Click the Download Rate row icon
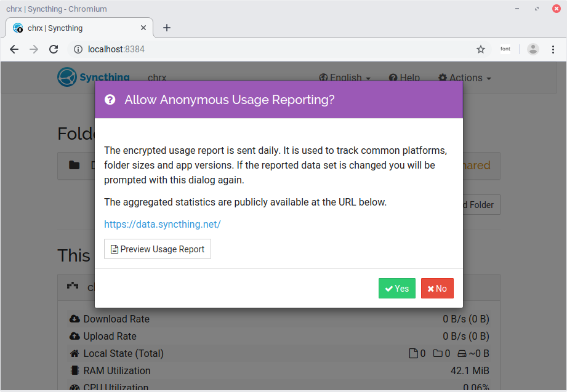Viewport: 567px width, 392px height. [74, 319]
